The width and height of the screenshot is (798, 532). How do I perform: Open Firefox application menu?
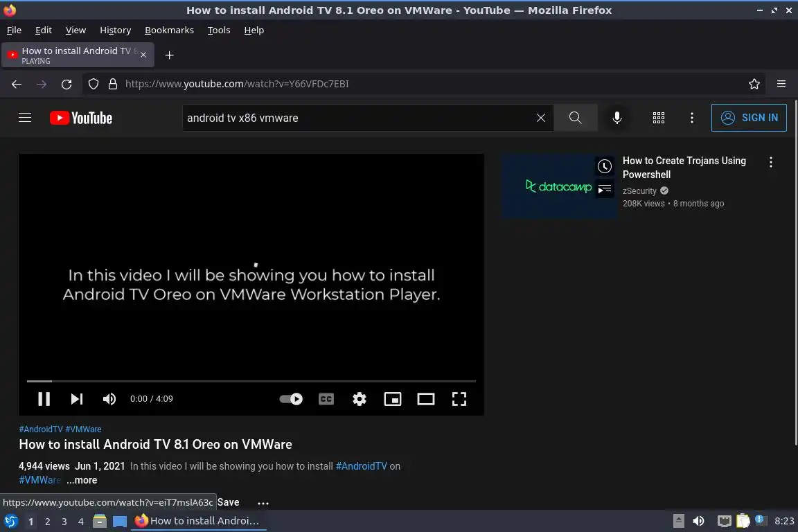781,84
